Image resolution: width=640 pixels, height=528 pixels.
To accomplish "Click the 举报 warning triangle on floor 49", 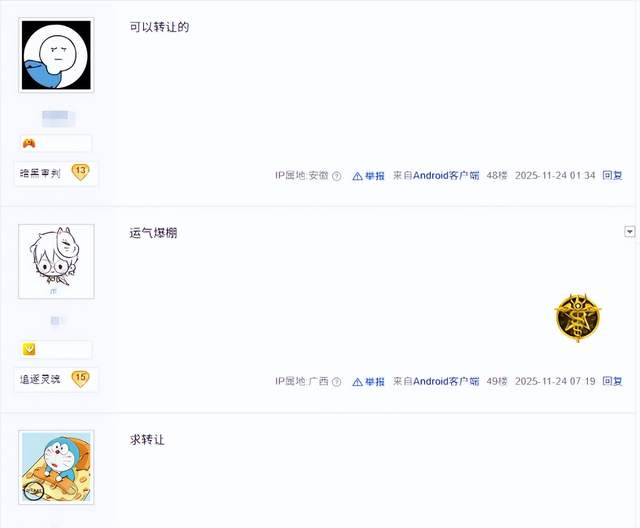I will pyautogui.click(x=357, y=382).
